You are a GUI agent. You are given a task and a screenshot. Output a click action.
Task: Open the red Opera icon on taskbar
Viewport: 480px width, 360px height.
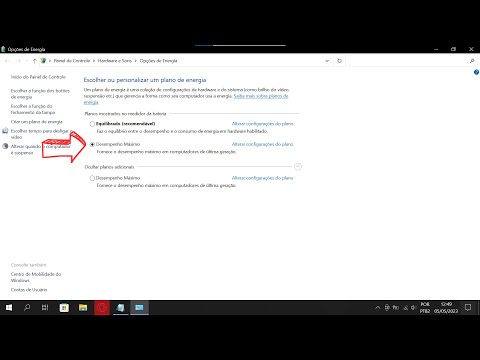coord(102,307)
